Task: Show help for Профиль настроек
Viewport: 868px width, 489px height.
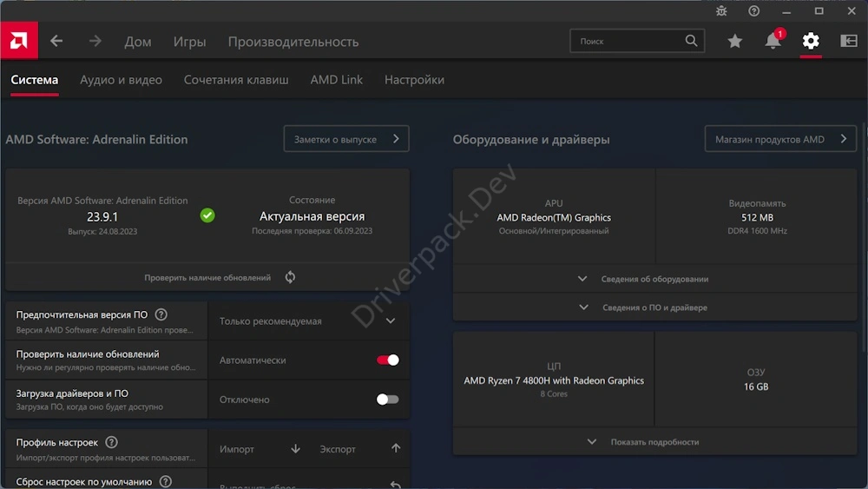Action: (x=111, y=442)
